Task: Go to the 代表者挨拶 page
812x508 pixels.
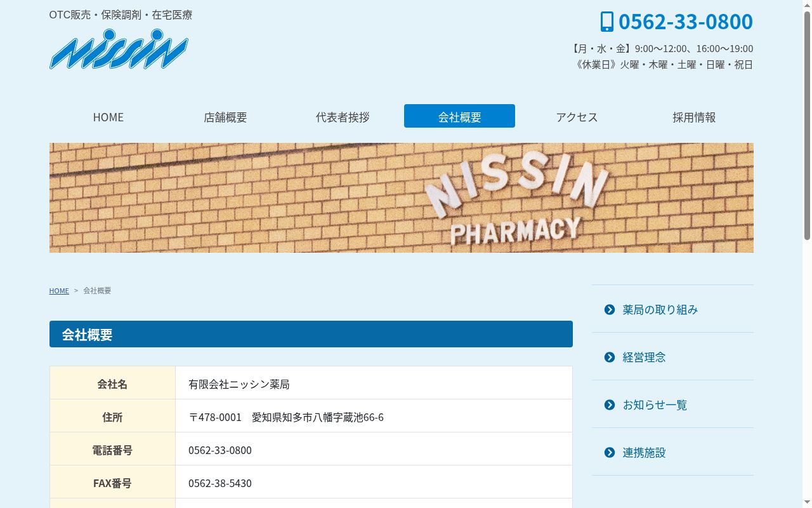Action: [343, 116]
